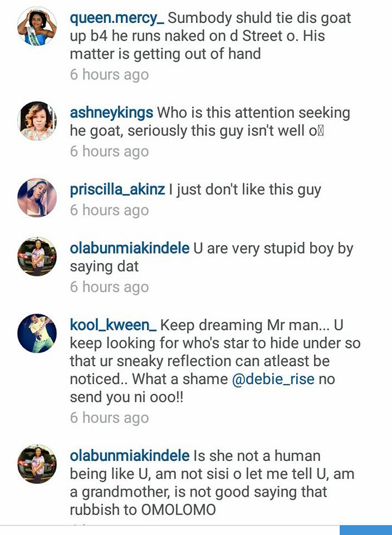Select the kool_kween_ username

coord(113,325)
